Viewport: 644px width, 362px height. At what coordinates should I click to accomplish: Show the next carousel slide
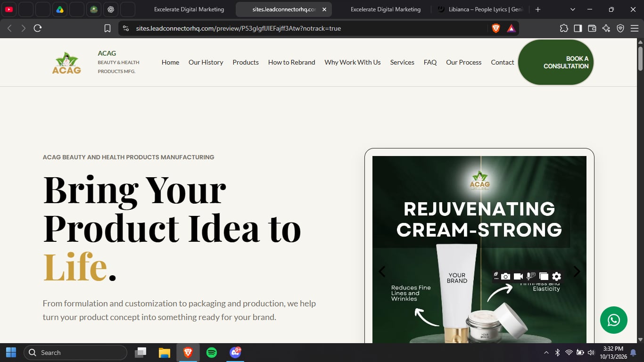(x=577, y=271)
